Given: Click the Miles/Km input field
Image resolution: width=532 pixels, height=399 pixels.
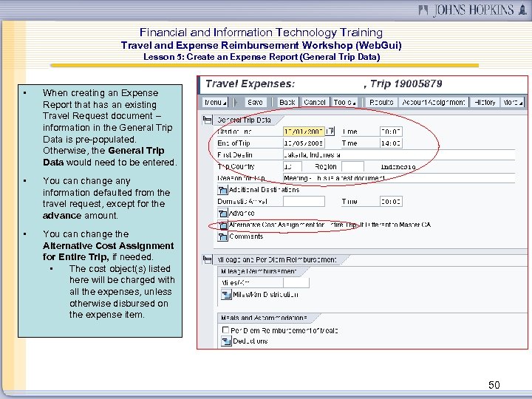Looking at the screenshot, I should tap(296, 282).
